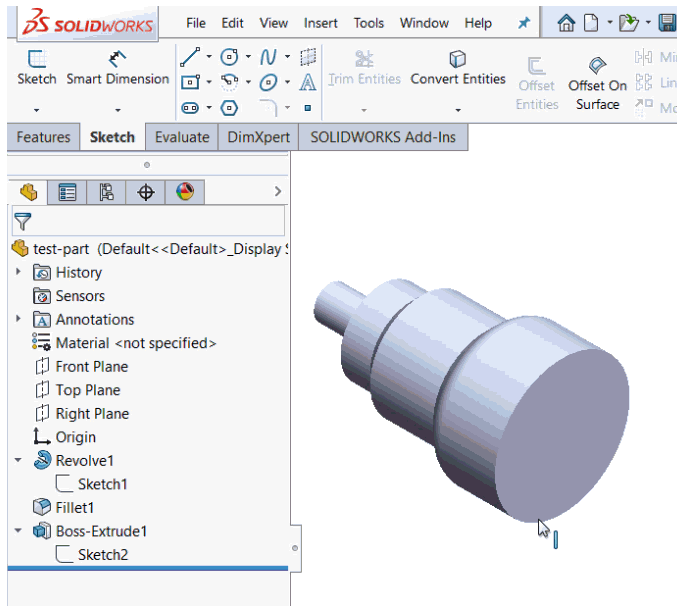Expand the History folder
The height and width of the screenshot is (612, 684).
[x=18, y=272]
